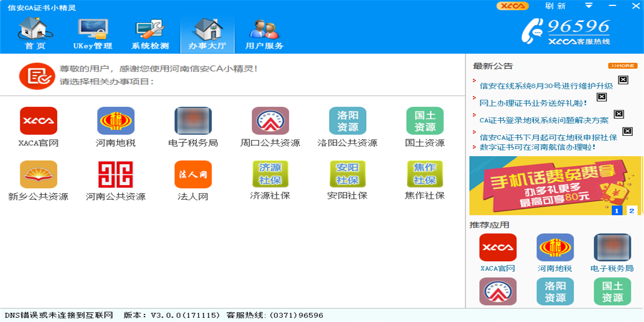Switch banner to slide 2 indicator

click(x=632, y=211)
